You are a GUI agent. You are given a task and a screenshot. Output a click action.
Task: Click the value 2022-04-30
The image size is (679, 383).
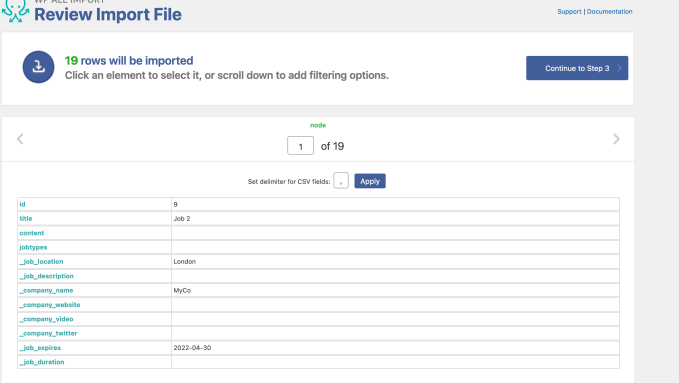point(192,347)
